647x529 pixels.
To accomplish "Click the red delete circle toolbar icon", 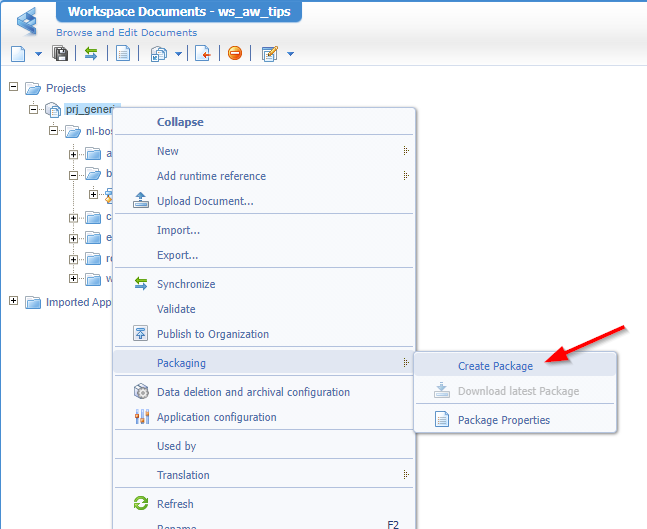I will click(235, 53).
